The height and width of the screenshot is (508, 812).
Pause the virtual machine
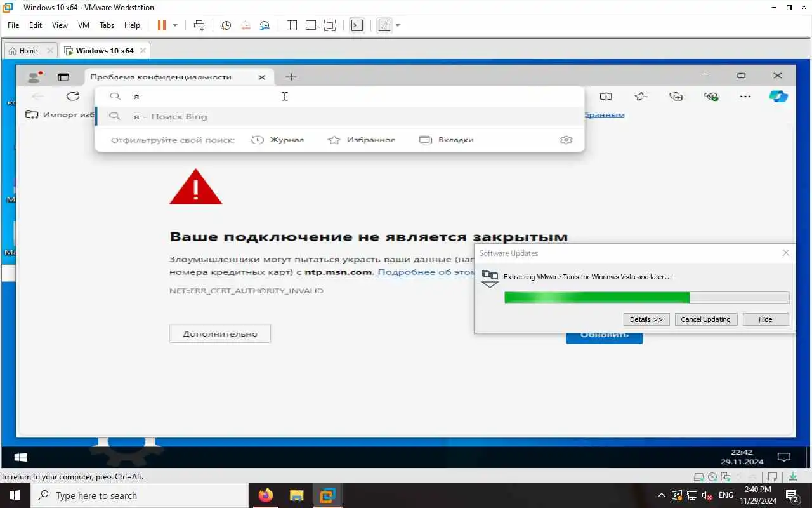coord(161,25)
